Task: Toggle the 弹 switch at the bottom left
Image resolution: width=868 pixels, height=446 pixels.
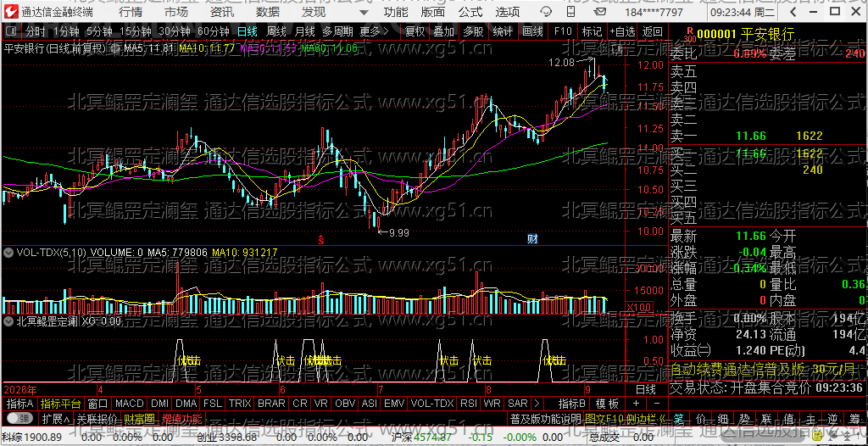Action: tap(19, 418)
